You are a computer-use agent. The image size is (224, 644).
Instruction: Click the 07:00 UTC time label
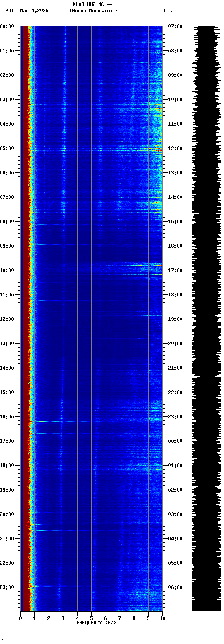(175, 26)
